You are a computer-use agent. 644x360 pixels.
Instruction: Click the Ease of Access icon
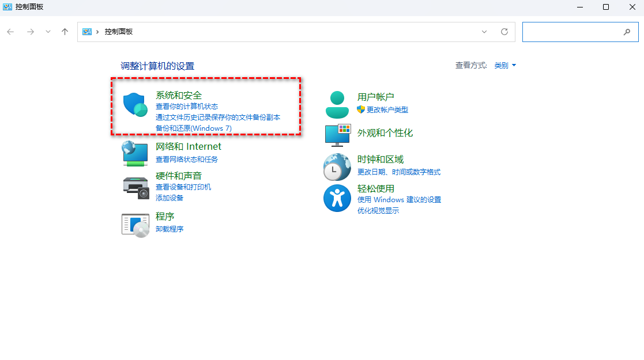[337, 199]
